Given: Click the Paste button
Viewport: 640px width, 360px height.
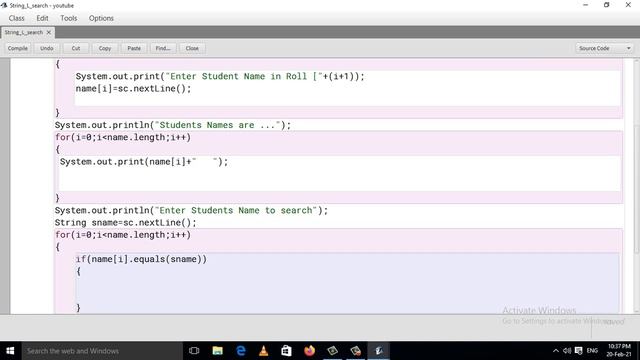Looking at the screenshot, I should (134, 48).
